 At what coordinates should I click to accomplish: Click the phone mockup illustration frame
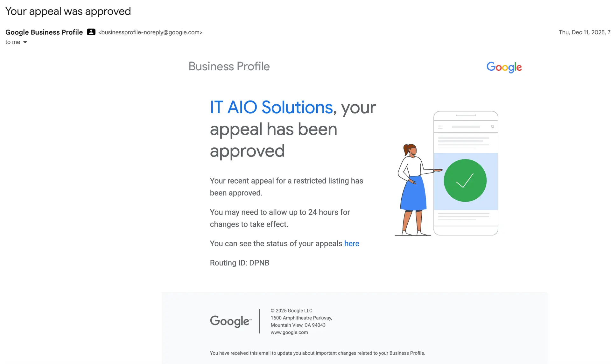466,173
